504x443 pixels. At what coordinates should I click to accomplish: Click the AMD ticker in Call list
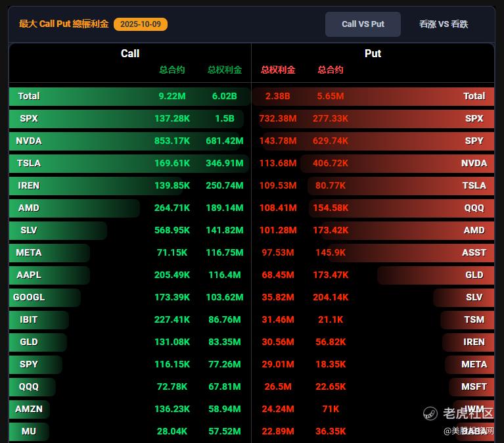coord(29,208)
